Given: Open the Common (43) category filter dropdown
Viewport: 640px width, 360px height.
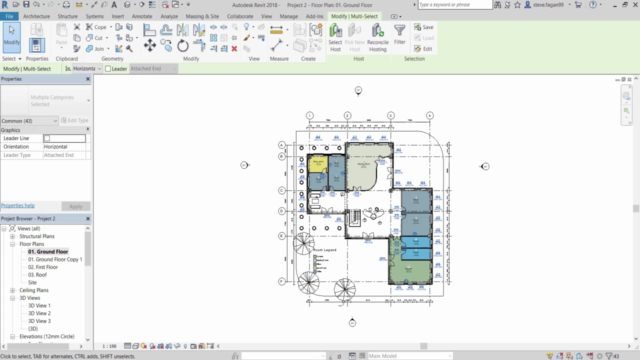Looking at the screenshot, I should click(x=29, y=121).
